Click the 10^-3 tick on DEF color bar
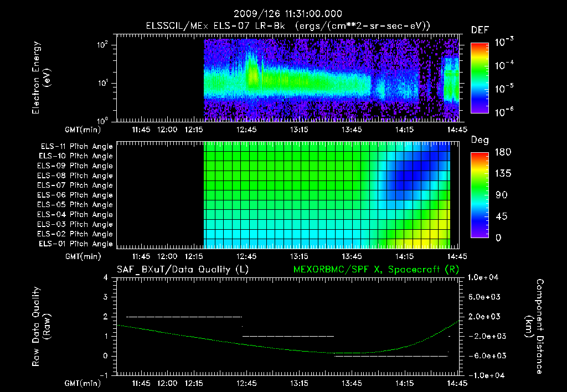 click(x=504, y=42)
